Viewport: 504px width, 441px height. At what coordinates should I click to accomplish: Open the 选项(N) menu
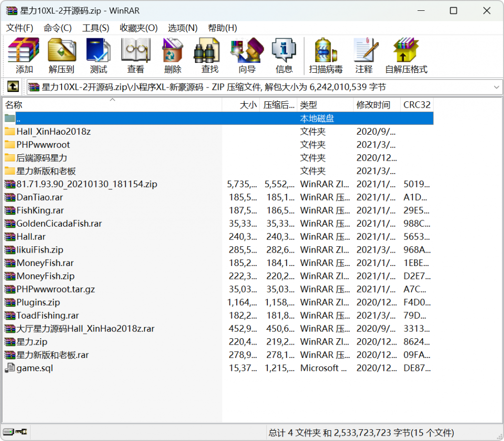pos(183,28)
